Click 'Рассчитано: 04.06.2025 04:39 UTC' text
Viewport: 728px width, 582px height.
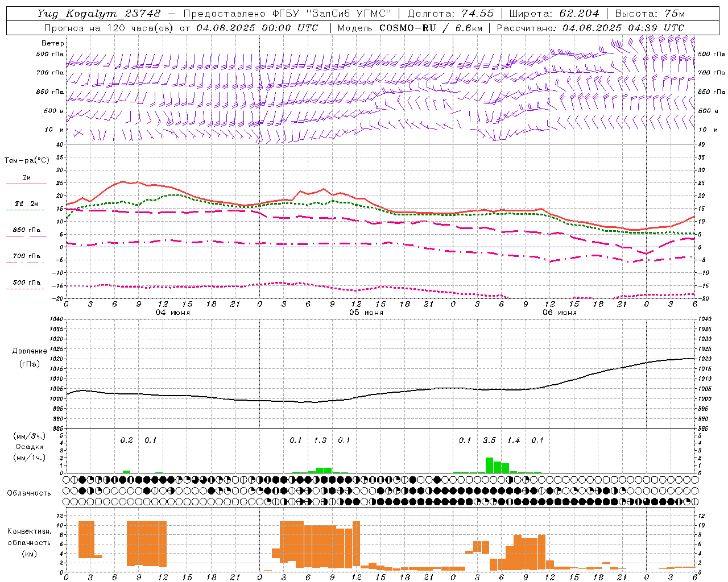590,28
